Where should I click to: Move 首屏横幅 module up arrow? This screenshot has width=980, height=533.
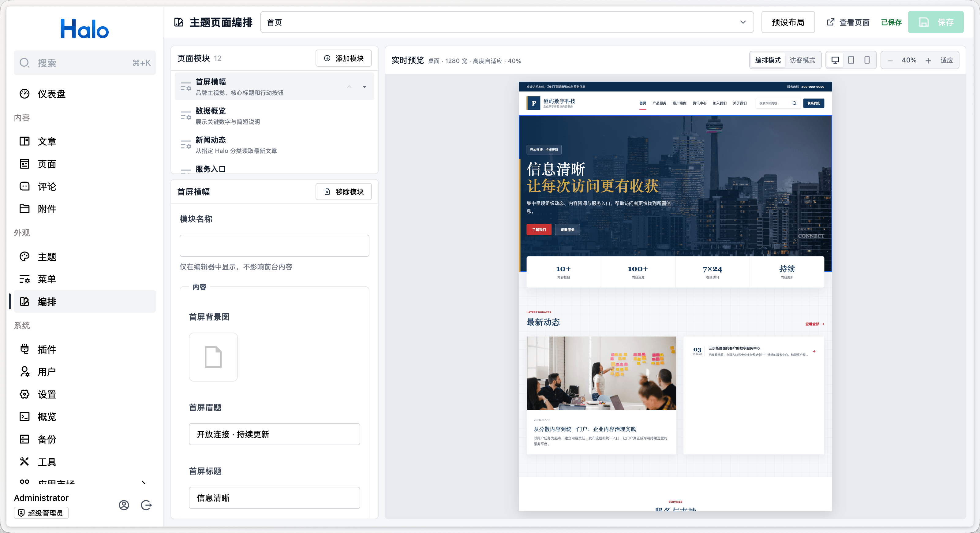[x=349, y=87]
